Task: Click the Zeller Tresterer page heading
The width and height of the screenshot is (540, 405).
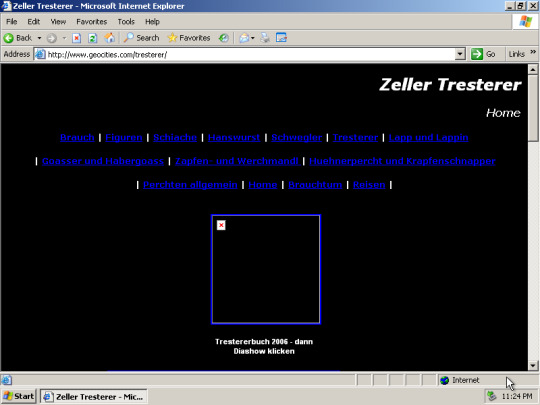Action: 450,85
